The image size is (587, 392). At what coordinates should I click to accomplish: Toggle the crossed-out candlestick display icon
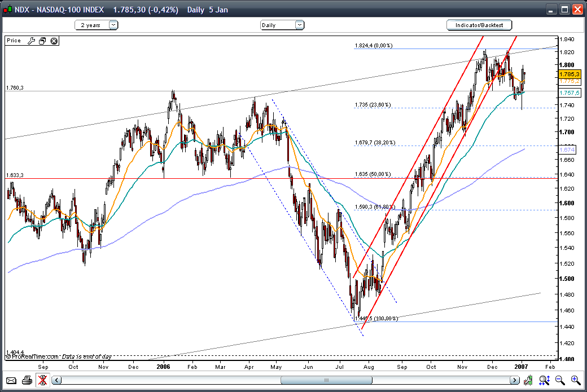coord(43,380)
